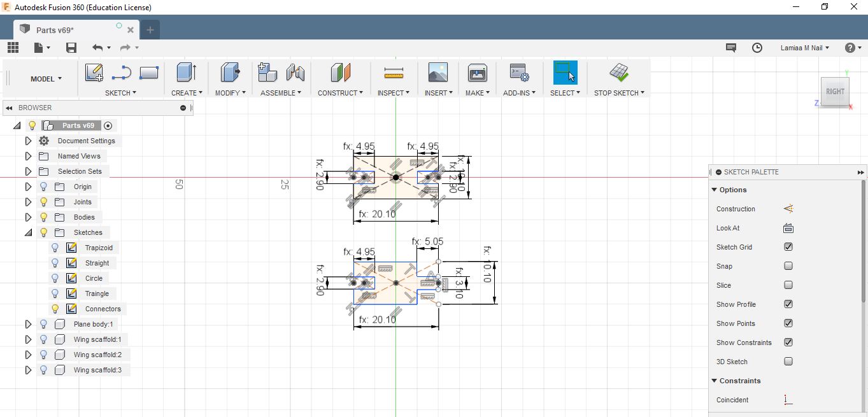Click the Construction line icon in Sketch Palette

(788, 209)
